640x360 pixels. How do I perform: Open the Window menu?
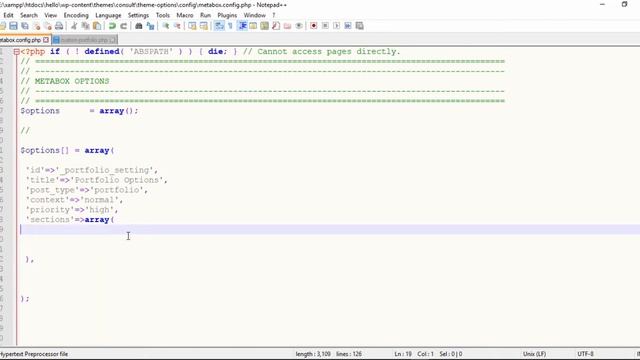tap(254, 15)
